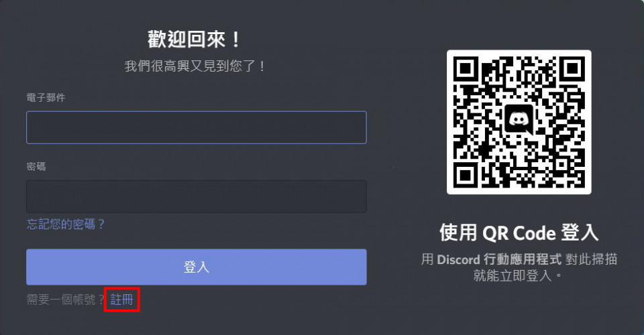Focus the 密碼 password input field
Screen dimensions: 644x335
click(197, 196)
